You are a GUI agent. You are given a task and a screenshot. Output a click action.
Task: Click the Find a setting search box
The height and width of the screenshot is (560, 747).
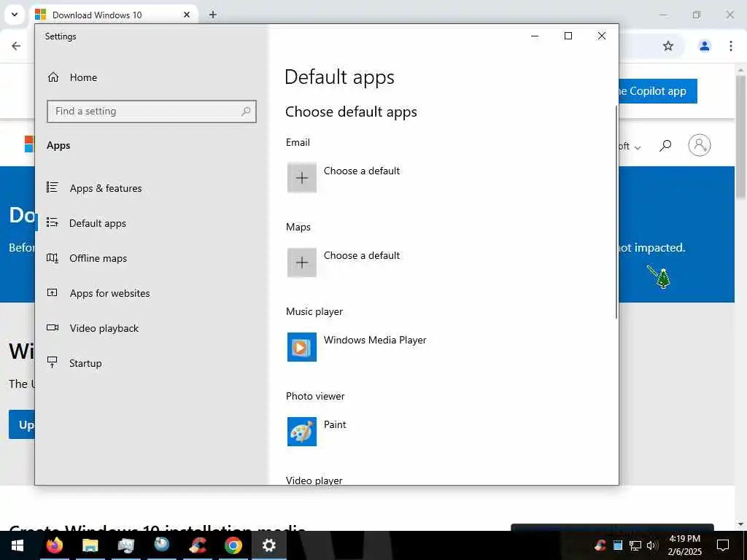point(152,112)
